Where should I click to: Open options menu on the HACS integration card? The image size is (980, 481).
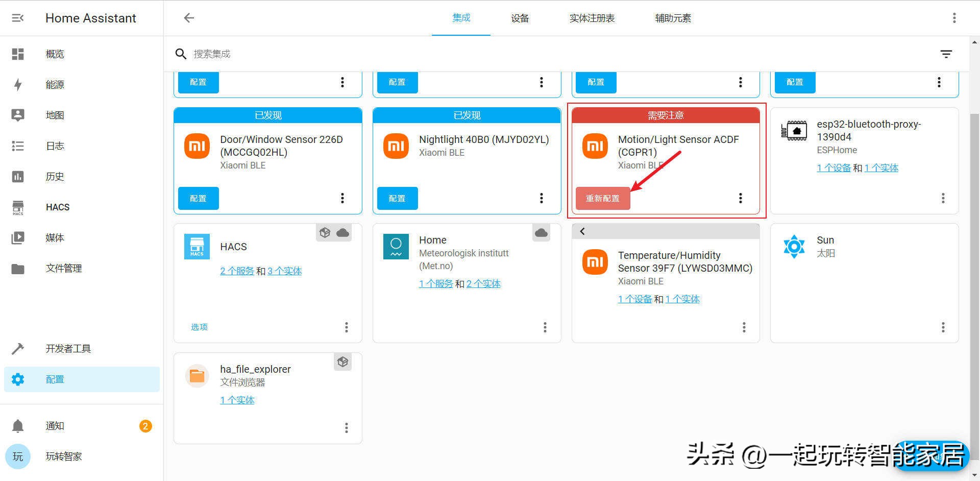(347, 327)
